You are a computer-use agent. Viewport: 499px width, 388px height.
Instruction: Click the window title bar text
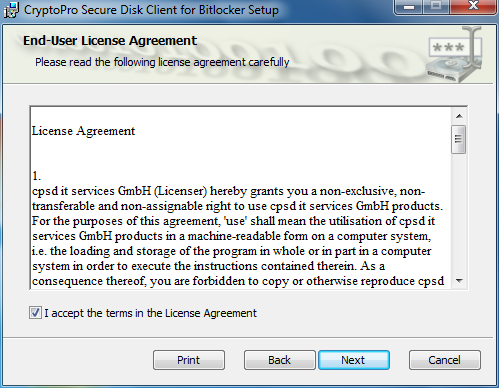click(x=151, y=10)
